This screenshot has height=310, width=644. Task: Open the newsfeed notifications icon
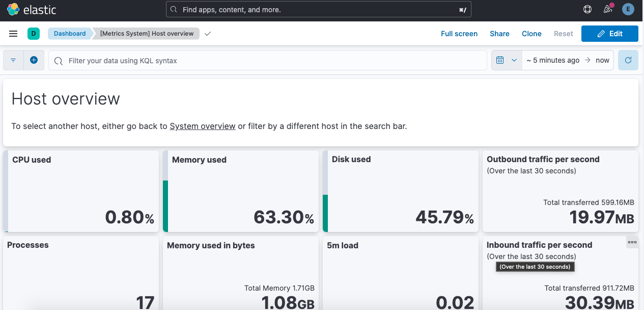[x=607, y=10]
